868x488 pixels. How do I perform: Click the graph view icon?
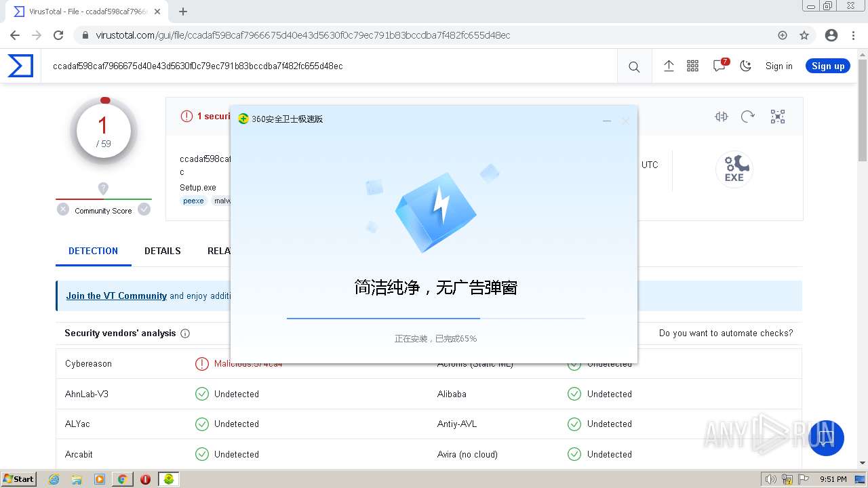[x=778, y=117]
